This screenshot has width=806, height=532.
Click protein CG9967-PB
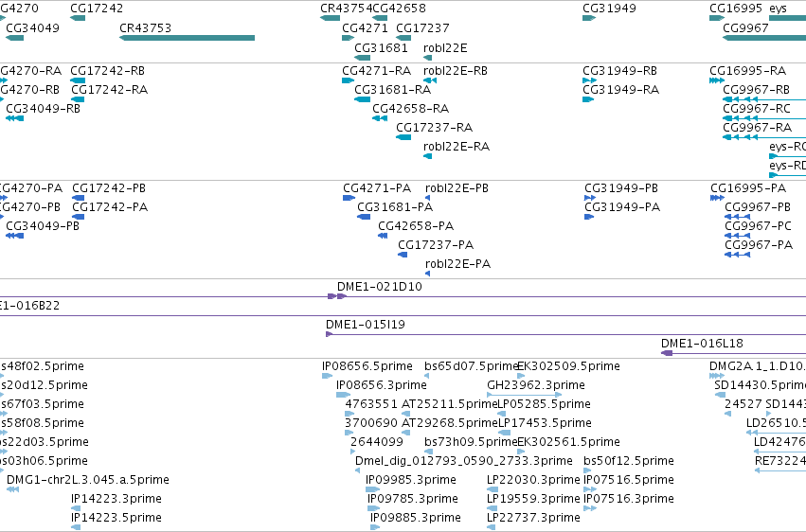[758, 207]
